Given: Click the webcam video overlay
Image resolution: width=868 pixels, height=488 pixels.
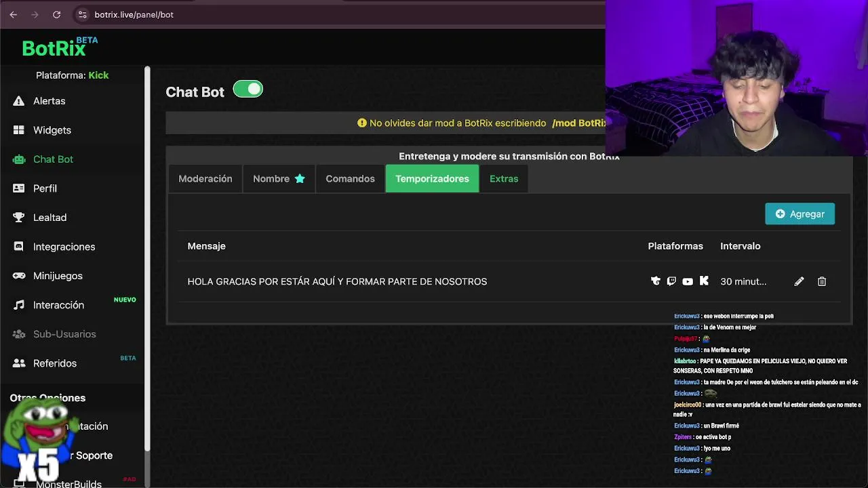Looking at the screenshot, I should 736,78.
